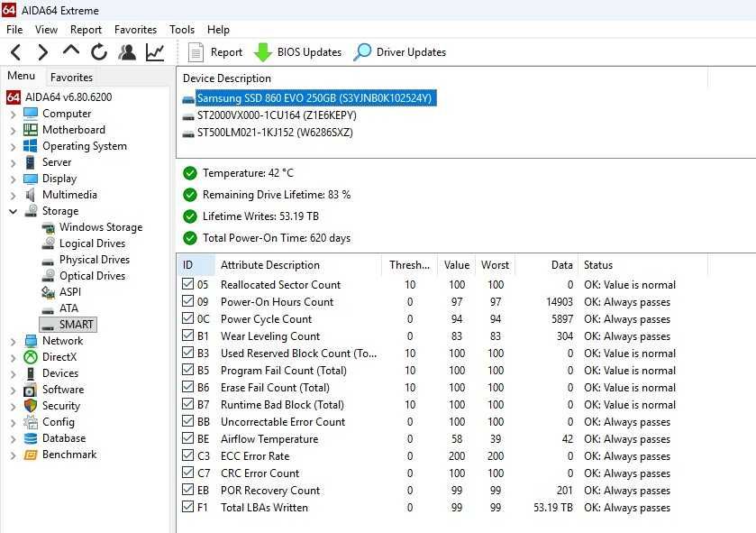Open Physical Drives under Storage

[x=95, y=260]
